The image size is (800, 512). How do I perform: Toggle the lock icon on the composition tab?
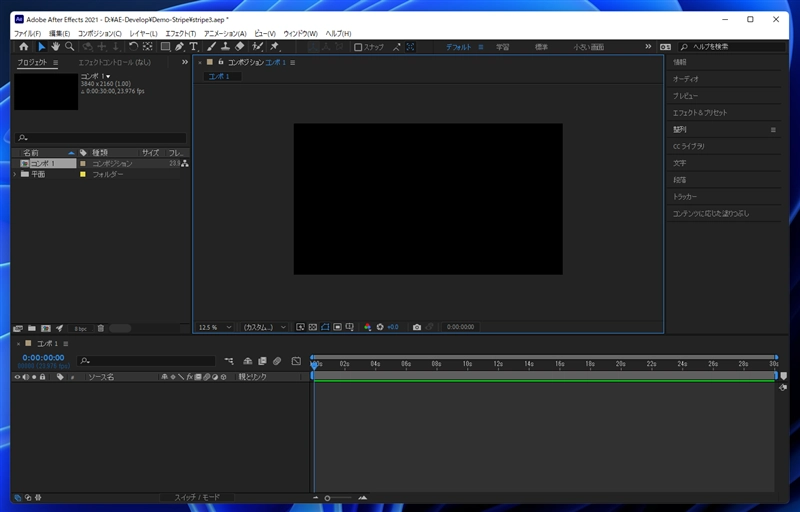pyautogui.click(x=219, y=62)
